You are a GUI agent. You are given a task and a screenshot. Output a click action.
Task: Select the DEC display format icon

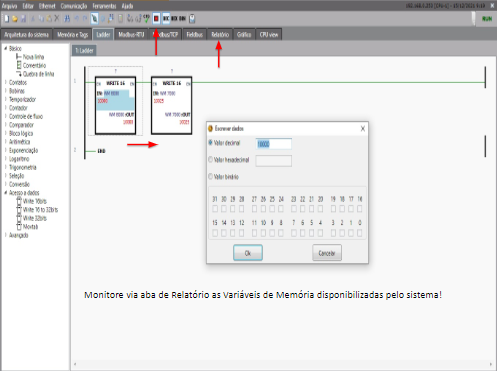click(x=166, y=19)
